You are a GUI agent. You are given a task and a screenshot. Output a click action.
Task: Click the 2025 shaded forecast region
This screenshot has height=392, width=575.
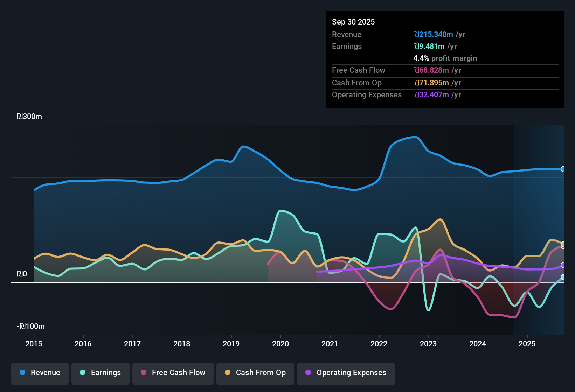click(539, 210)
